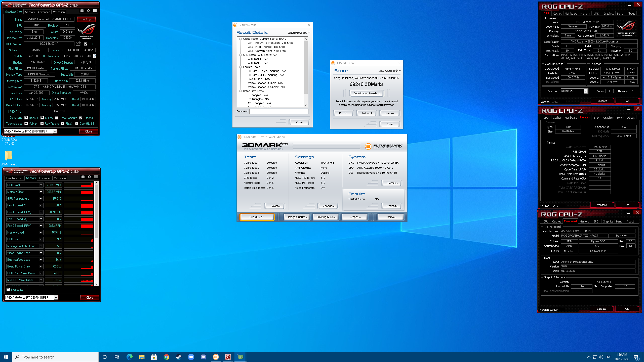The image size is (644, 362).
Task: Click the GPU-Z Sensors list scrollbar
Action: (96, 233)
